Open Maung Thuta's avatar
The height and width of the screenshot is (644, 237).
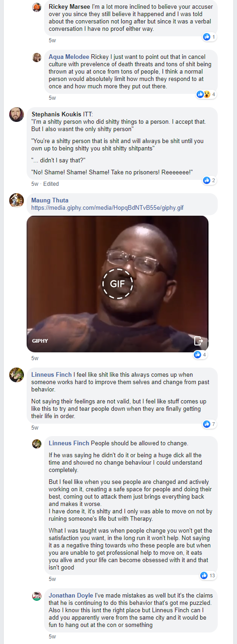(x=17, y=201)
